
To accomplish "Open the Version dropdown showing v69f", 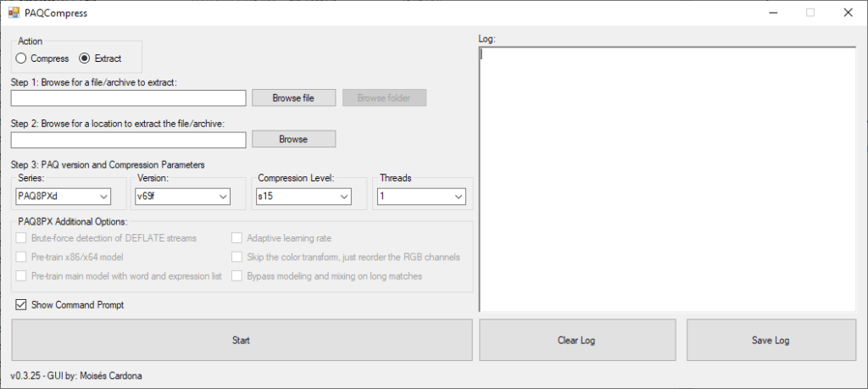I will point(183,197).
